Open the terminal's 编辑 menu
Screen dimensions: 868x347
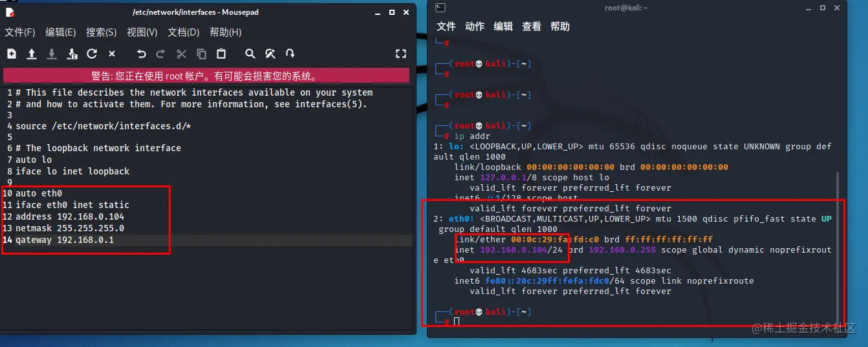[503, 26]
